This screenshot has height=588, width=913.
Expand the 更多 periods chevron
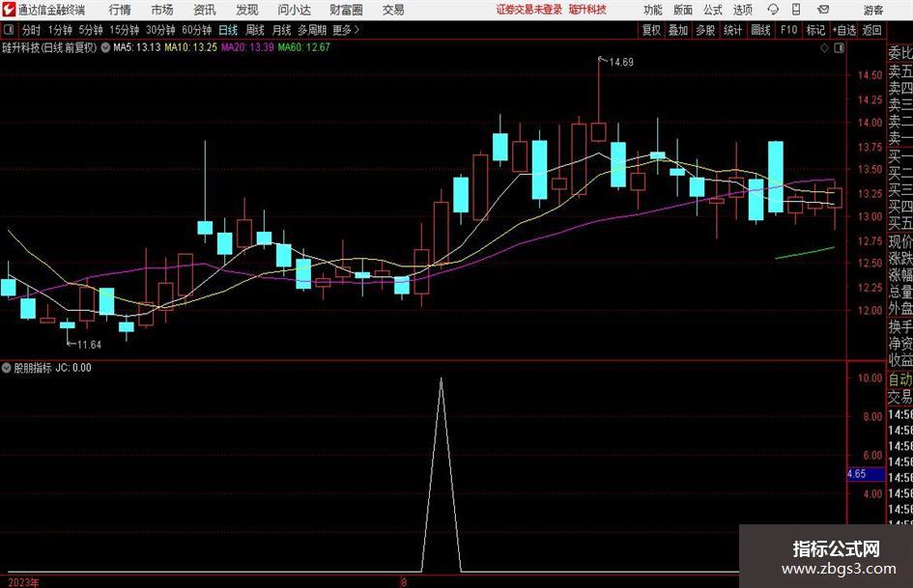point(357,30)
